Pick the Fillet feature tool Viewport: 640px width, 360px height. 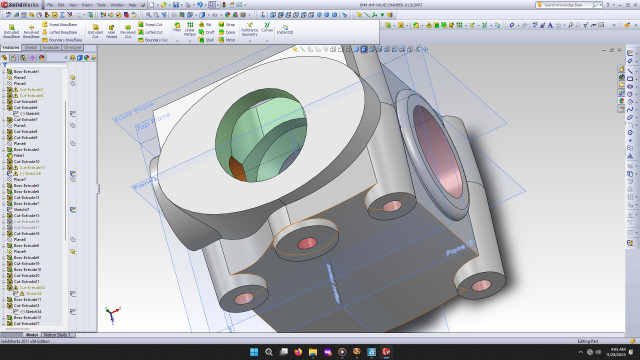(177, 27)
